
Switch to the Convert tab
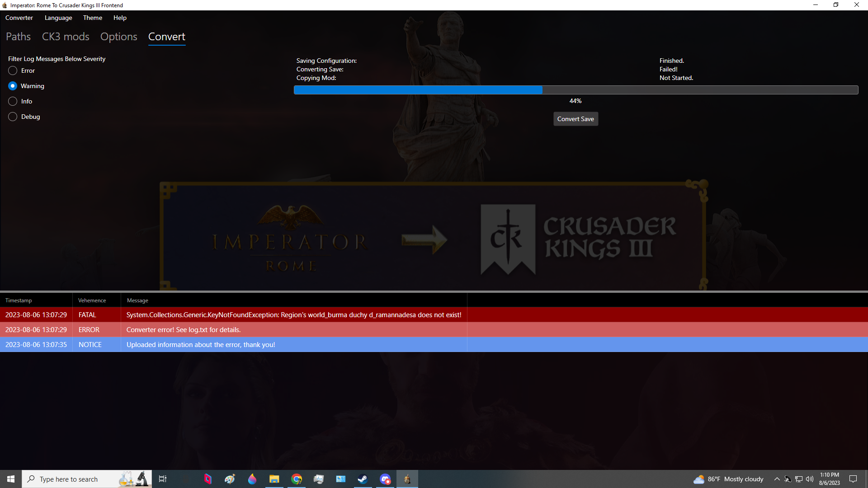[x=167, y=37]
